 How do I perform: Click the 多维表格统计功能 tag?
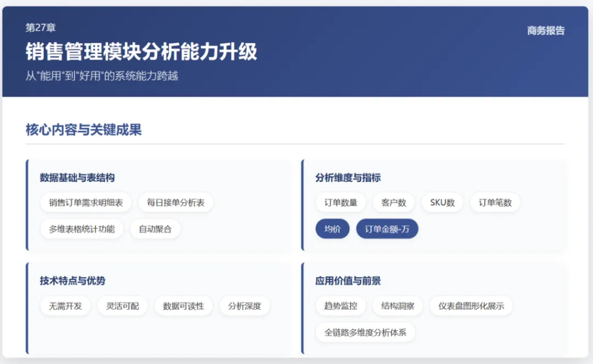click(x=82, y=229)
